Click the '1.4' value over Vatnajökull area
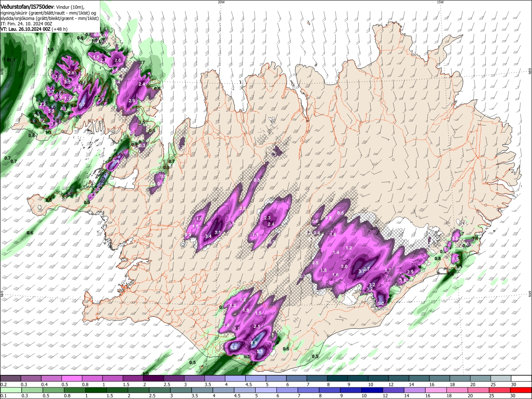The width and height of the screenshot is (532, 399). 336,252
